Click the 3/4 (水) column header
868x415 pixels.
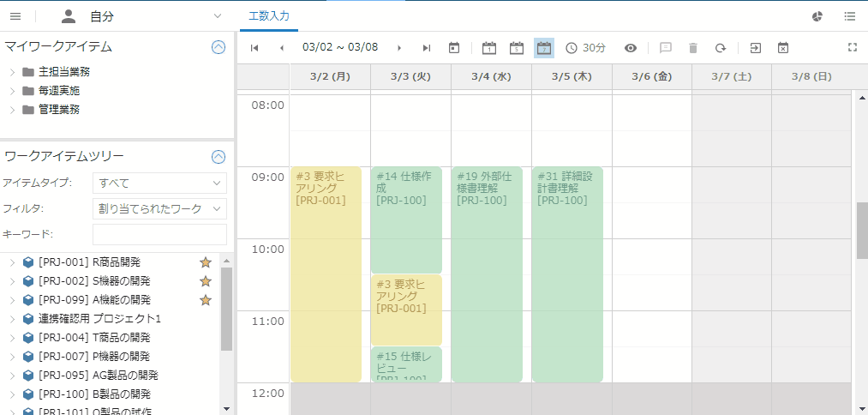coord(491,76)
